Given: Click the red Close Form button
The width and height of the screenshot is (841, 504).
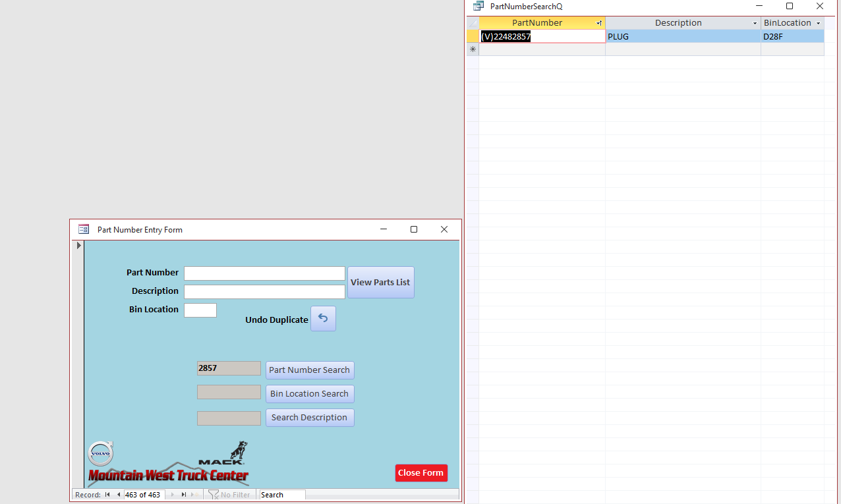Looking at the screenshot, I should coord(420,472).
